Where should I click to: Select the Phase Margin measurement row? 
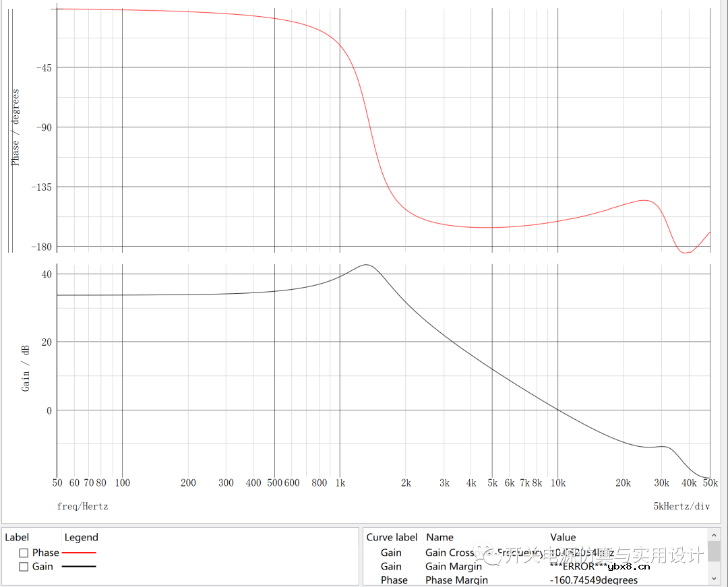point(456,580)
